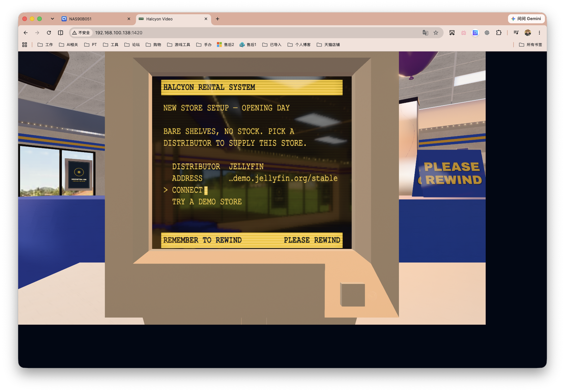This screenshot has width=565, height=392.
Task: Switch to the NAS90B051 tab
Action: pos(96,19)
